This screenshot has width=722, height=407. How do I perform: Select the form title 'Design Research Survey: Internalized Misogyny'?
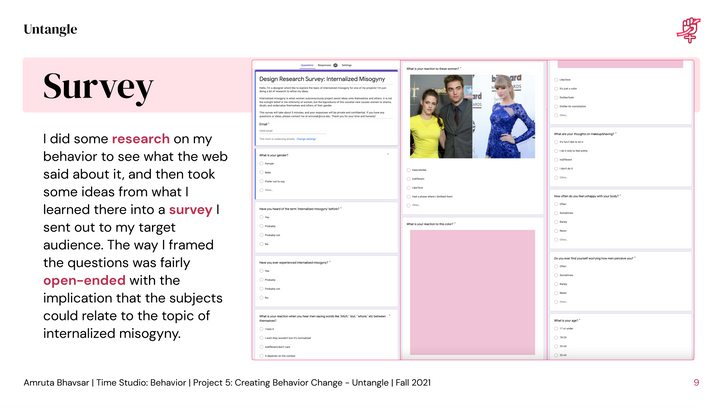(322, 79)
